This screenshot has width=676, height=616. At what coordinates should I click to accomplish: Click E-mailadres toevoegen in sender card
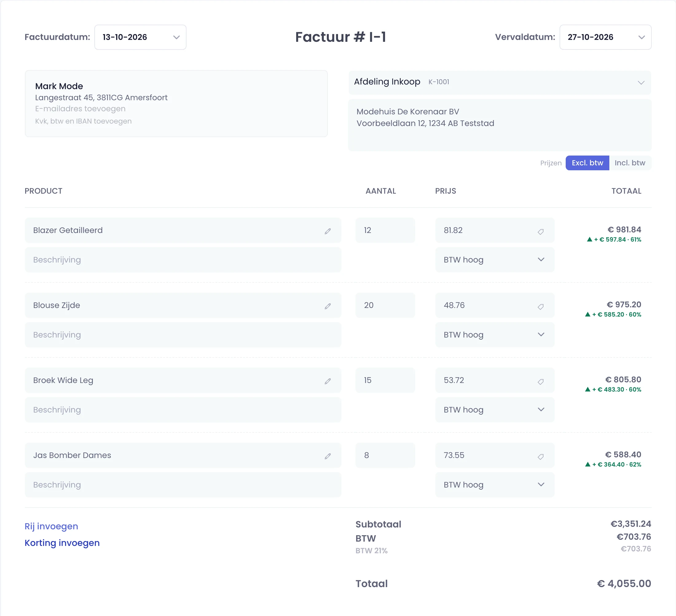coord(80,109)
